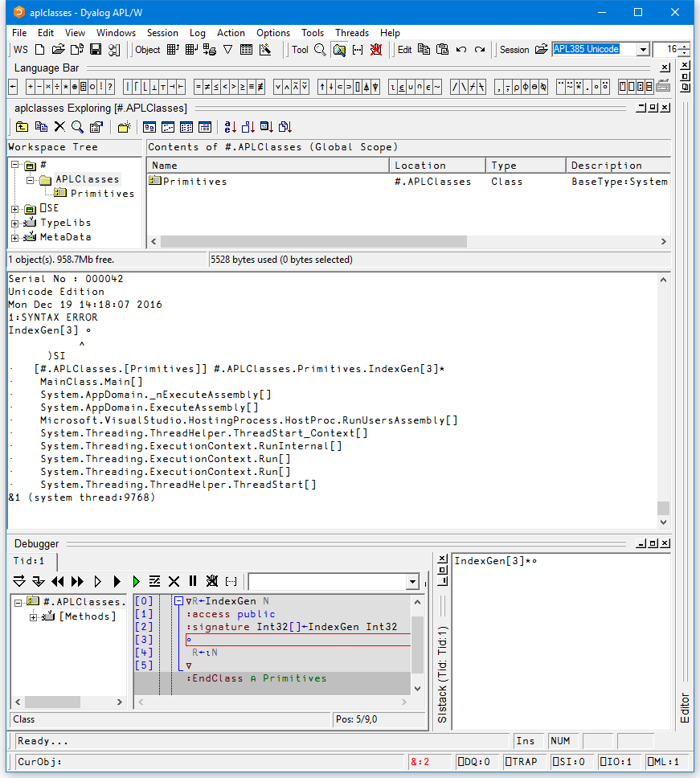
Task: Select Primitives class in contents list
Action: pyautogui.click(x=194, y=182)
